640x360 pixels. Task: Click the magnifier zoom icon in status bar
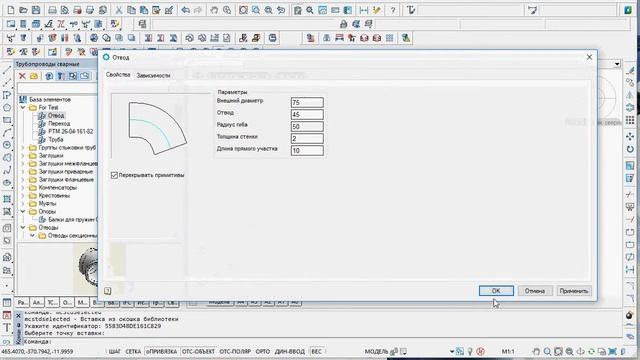547,351
